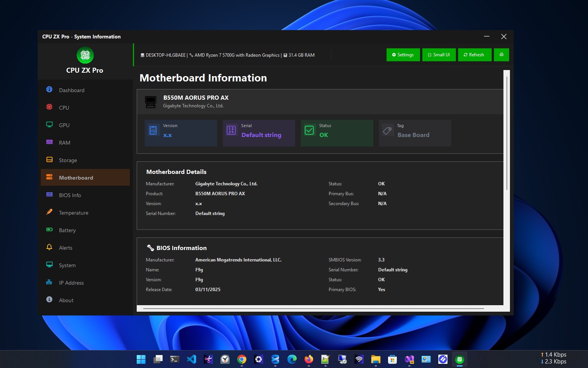Click the Storage drive icon in the sidebar
Image resolution: width=588 pixels, height=368 pixels.
(x=50, y=160)
